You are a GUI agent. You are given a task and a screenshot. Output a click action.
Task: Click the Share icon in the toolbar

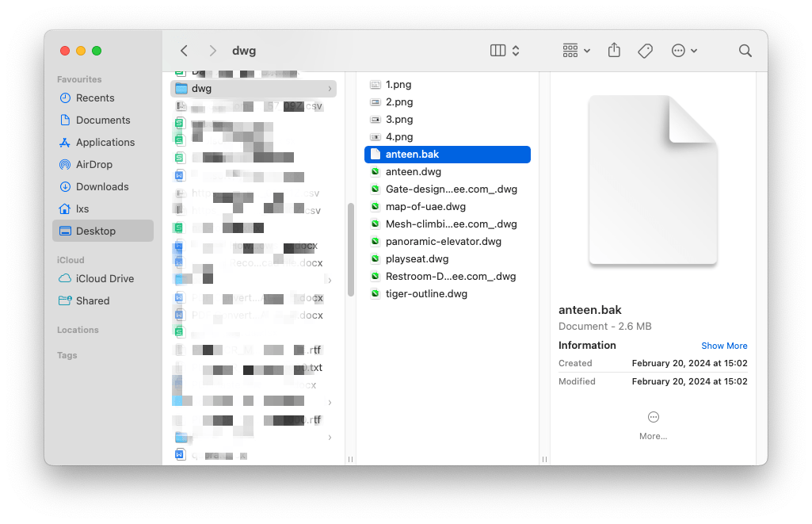point(614,50)
